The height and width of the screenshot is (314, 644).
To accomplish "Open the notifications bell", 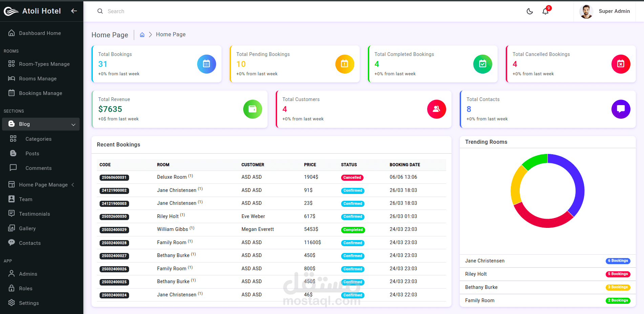I will 545,11.
